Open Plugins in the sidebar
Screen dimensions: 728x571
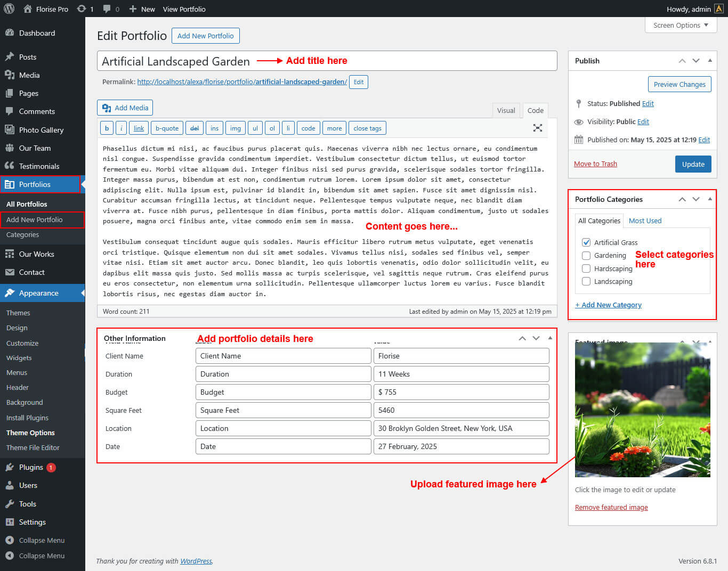pos(31,467)
